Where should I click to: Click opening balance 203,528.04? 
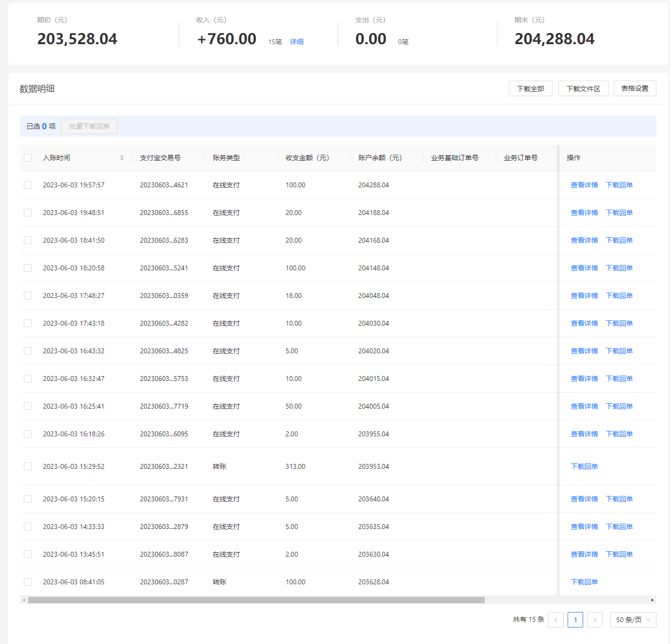click(x=77, y=39)
